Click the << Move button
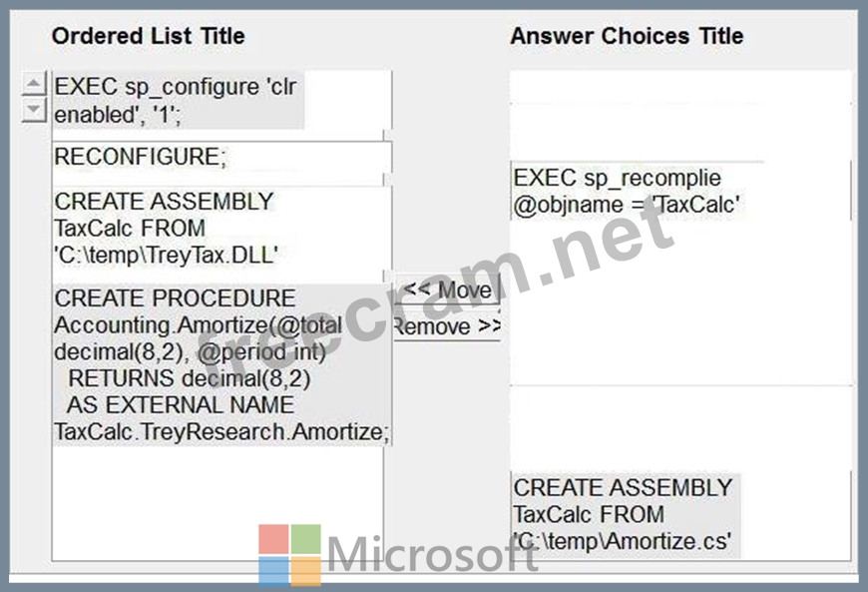 (x=447, y=290)
